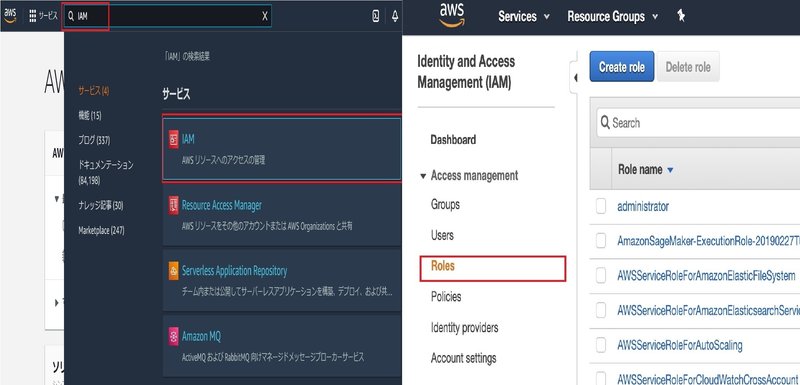
Task: Click the AWS logo in Japanese console
Action: click(x=10, y=15)
